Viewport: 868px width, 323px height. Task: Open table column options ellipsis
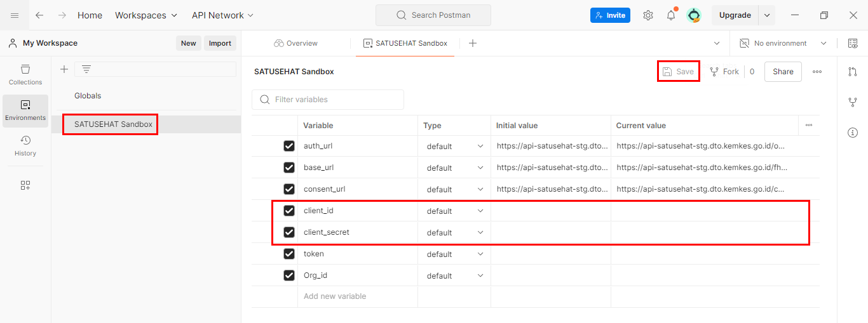click(809, 126)
